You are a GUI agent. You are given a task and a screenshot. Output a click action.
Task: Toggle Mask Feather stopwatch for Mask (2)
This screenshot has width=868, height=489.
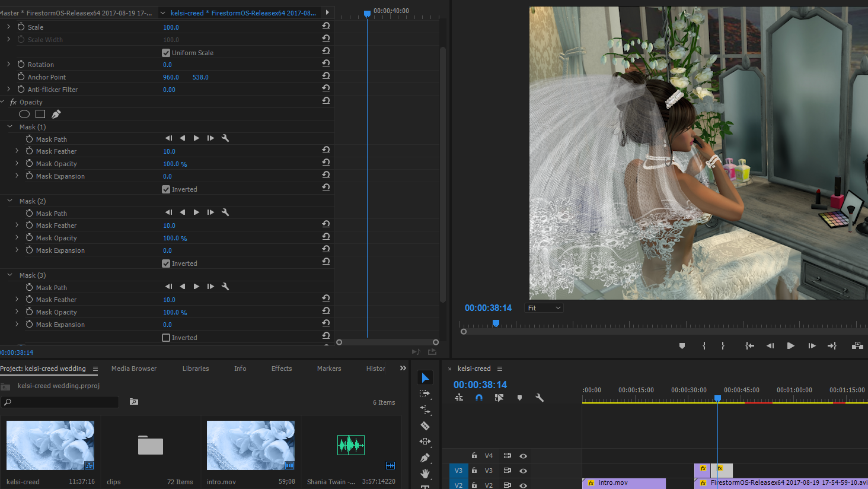click(x=29, y=225)
